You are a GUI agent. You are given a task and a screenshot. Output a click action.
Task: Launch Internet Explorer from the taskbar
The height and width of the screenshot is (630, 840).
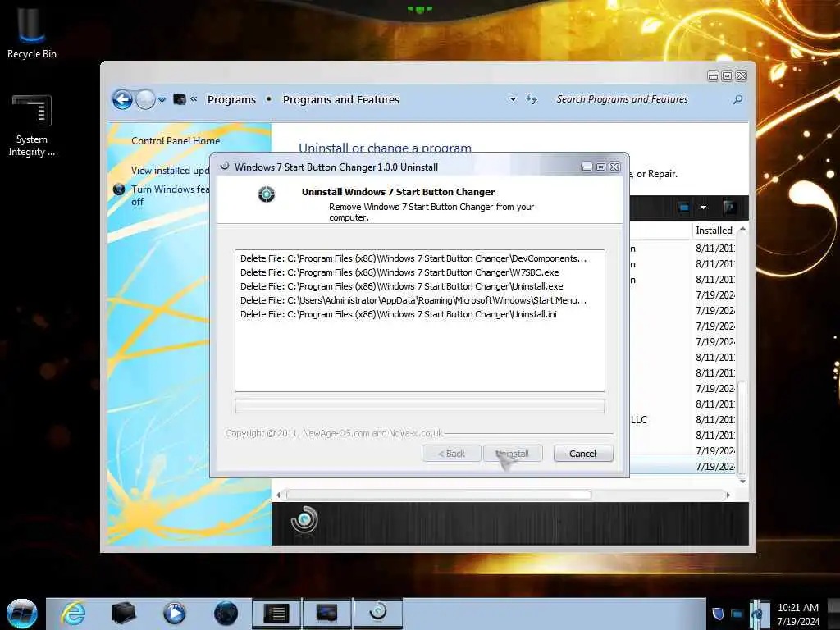[x=73, y=613]
